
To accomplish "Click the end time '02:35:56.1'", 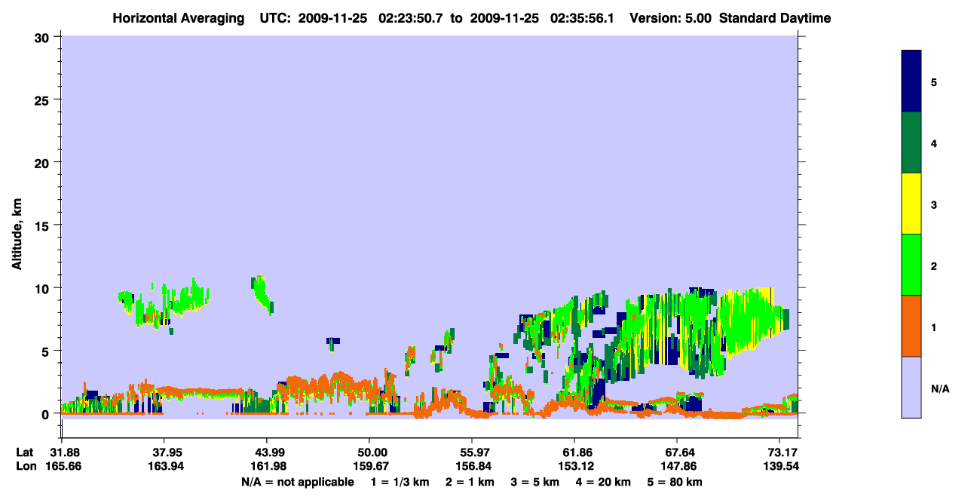I will [582, 17].
